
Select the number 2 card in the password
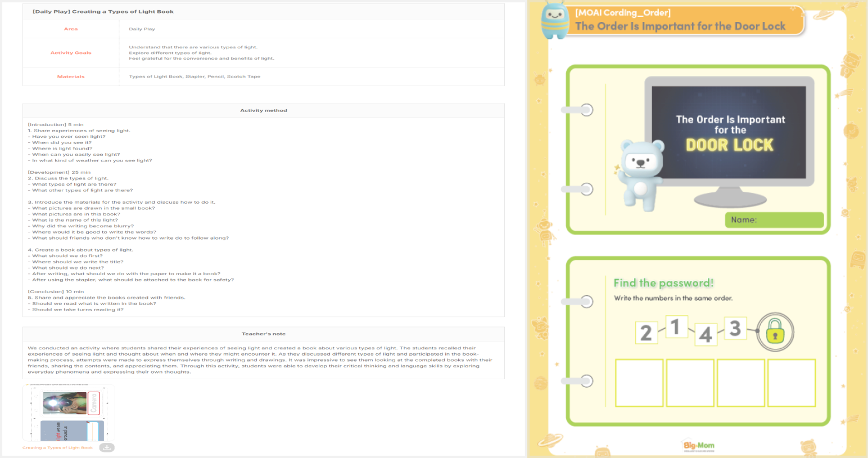(x=646, y=333)
